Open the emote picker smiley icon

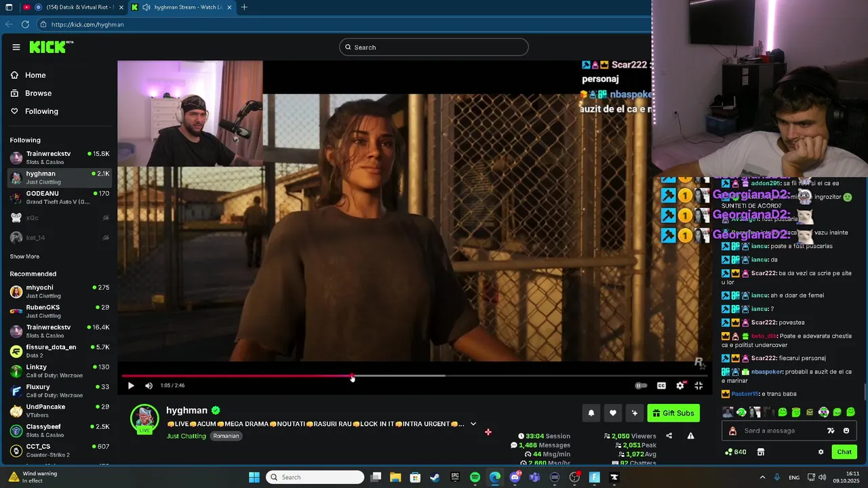846,431
